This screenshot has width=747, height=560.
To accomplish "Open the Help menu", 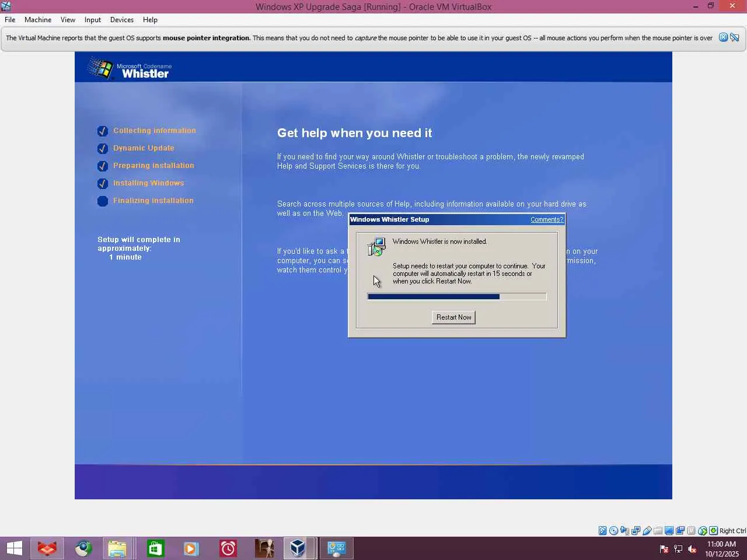I will coord(150,19).
